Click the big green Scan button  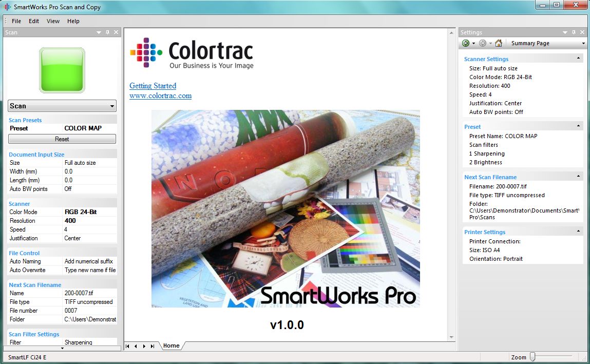point(62,70)
